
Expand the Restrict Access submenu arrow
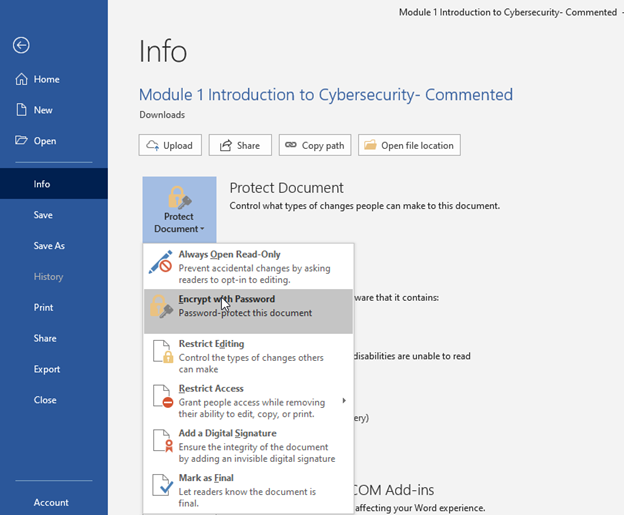(344, 400)
